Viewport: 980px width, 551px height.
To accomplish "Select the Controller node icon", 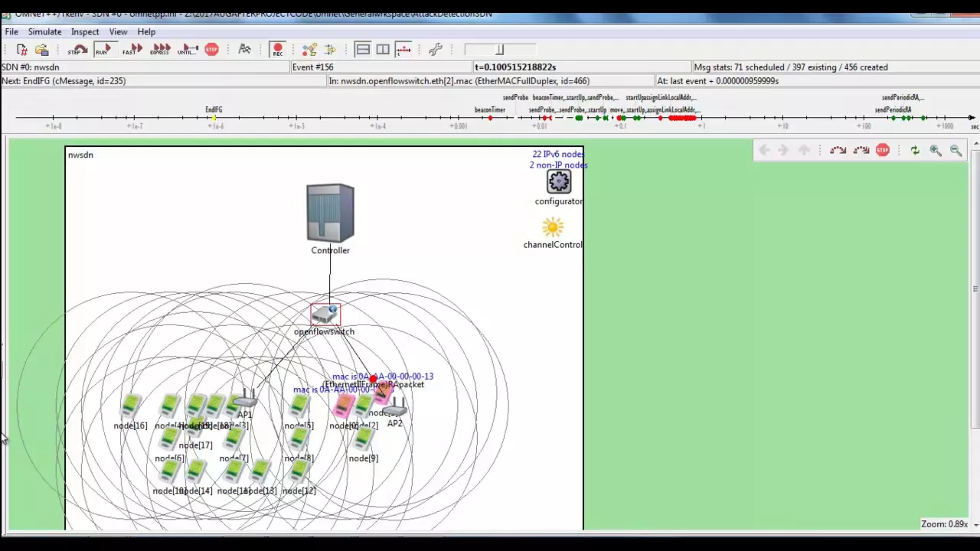I will pos(330,213).
